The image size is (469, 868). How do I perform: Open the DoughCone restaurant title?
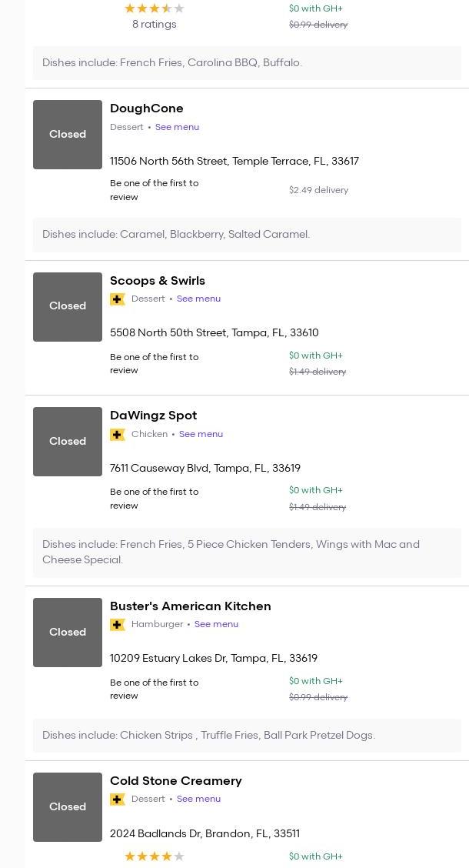pyautogui.click(x=146, y=108)
